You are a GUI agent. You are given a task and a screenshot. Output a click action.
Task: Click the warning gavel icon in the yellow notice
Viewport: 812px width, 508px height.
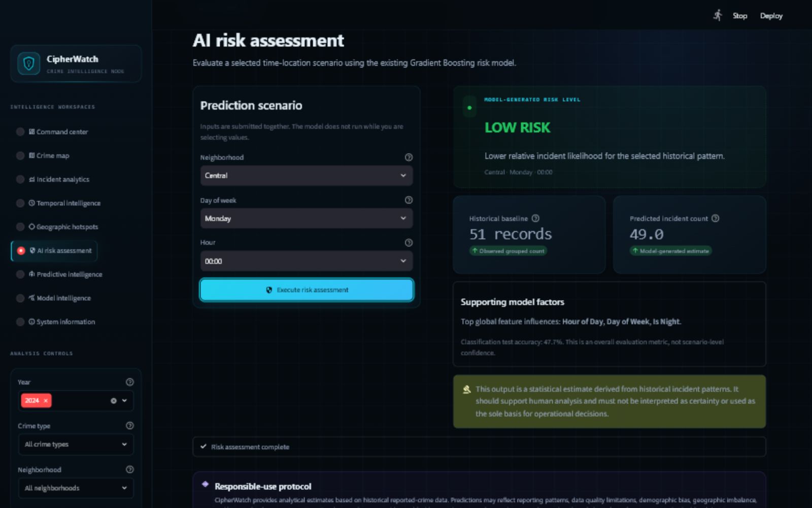[x=467, y=389]
